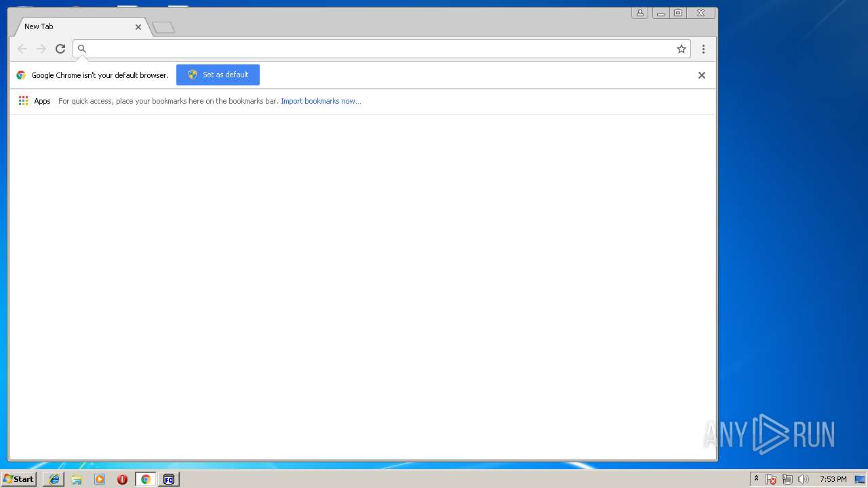Screen dimensions: 868x488
Task: Click the browser forward arrow
Action: pyautogui.click(x=41, y=49)
